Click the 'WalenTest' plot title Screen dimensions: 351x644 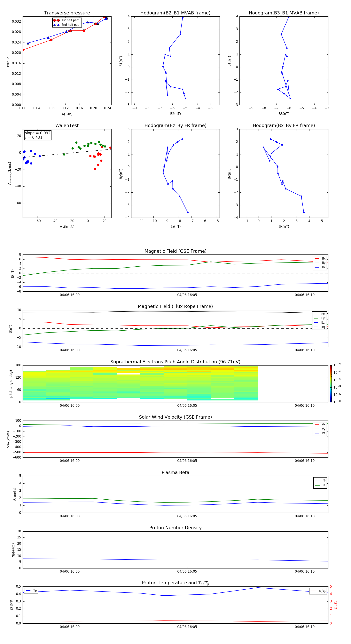pos(67,125)
